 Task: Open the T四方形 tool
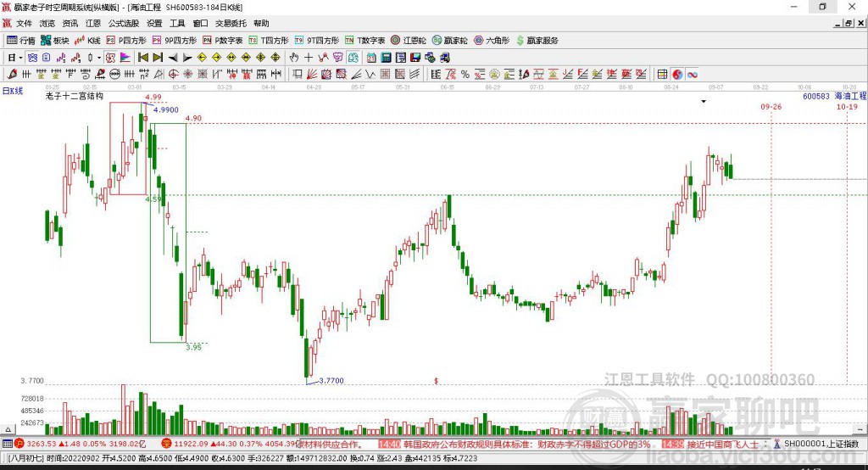[x=269, y=41]
